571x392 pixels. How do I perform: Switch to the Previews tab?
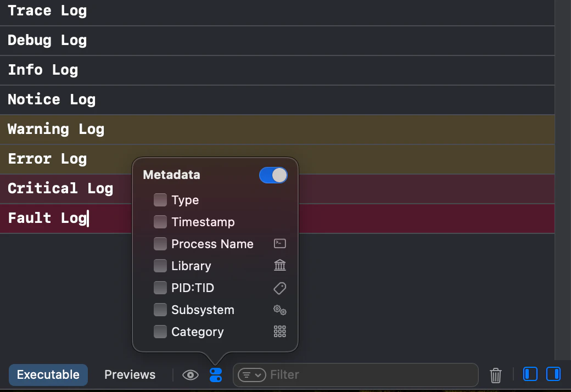tap(130, 375)
